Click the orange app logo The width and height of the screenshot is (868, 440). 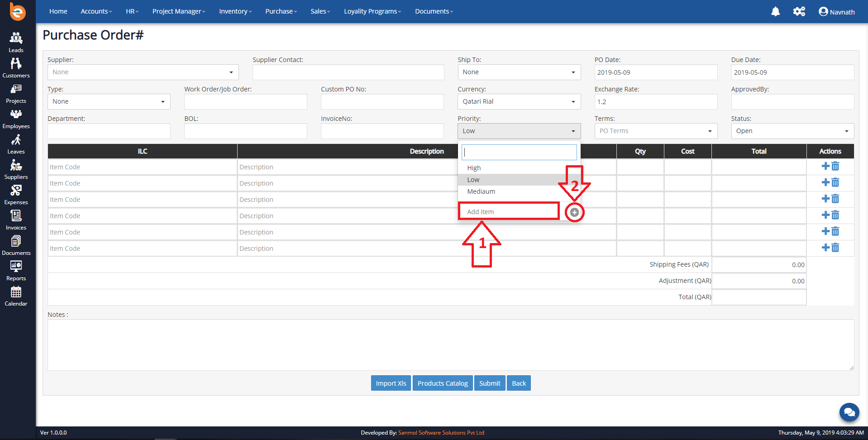(x=18, y=12)
